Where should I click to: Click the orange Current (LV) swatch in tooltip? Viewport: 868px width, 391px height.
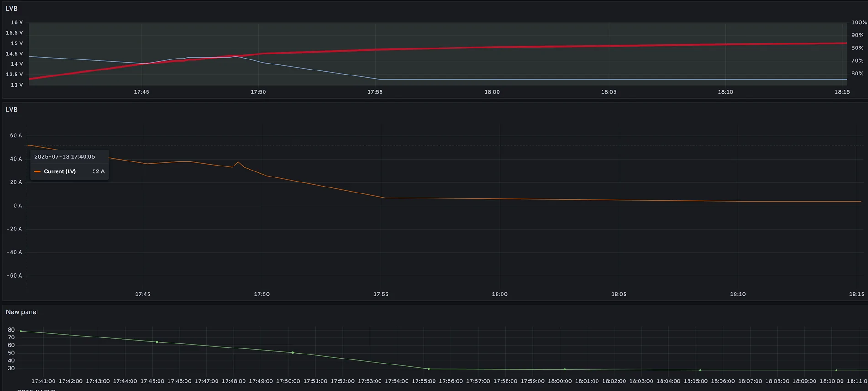point(37,171)
